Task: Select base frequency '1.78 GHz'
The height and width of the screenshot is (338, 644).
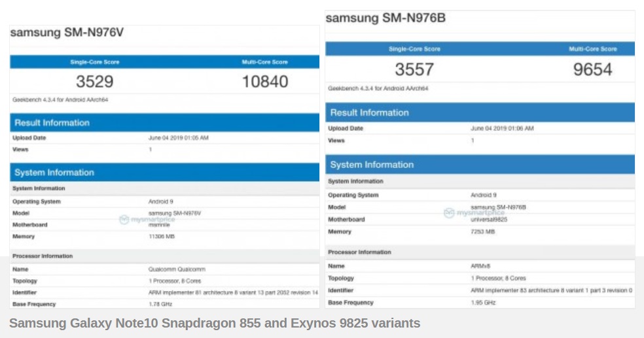Action: click(x=160, y=304)
